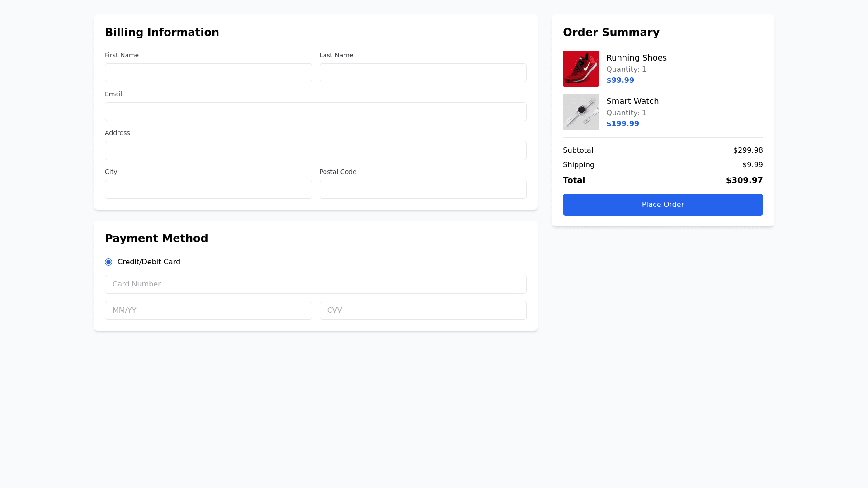Focus the City input field
The width and height of the screenshot is (868, 488).
click(x=208, y=189)
